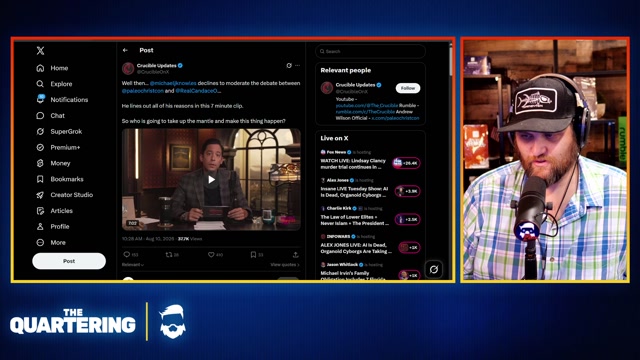Open the post's three-dot options menu

pos(298,65)
